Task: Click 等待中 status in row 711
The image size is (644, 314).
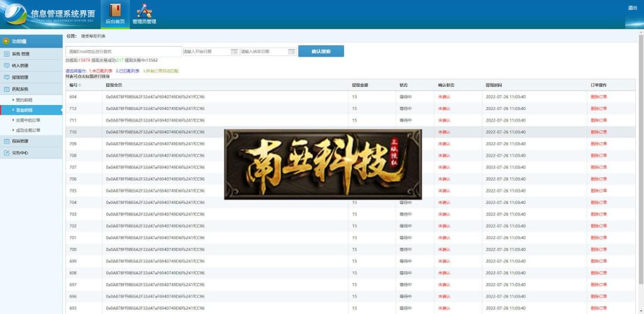Action: (x=406, y=120)
